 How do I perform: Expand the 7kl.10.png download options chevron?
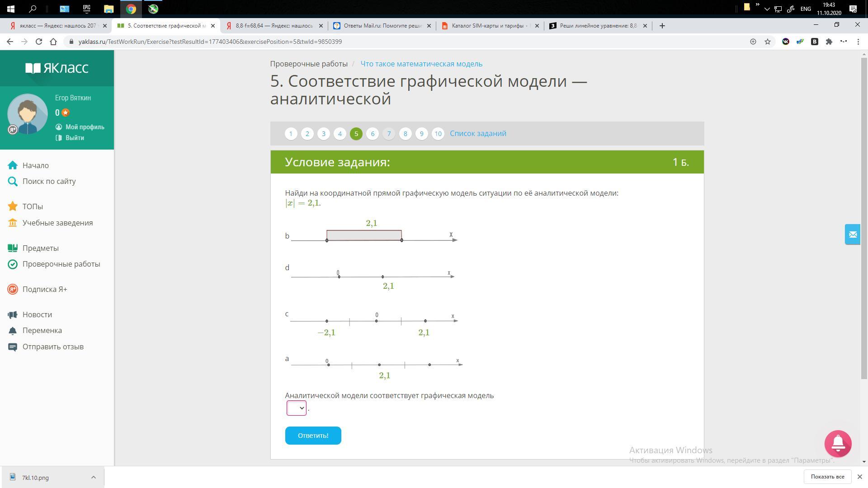[x=93, y=477]
